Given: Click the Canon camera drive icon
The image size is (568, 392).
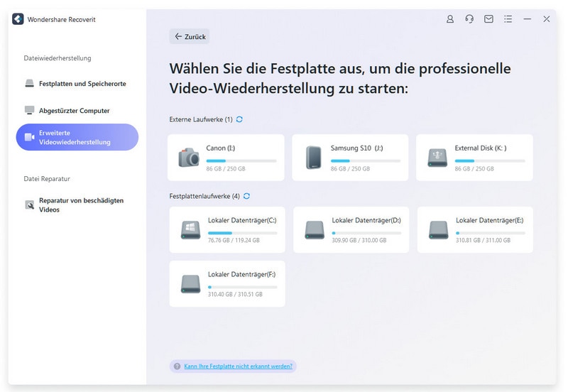Looking at the screenshot, I should click(x=189, y=158).
